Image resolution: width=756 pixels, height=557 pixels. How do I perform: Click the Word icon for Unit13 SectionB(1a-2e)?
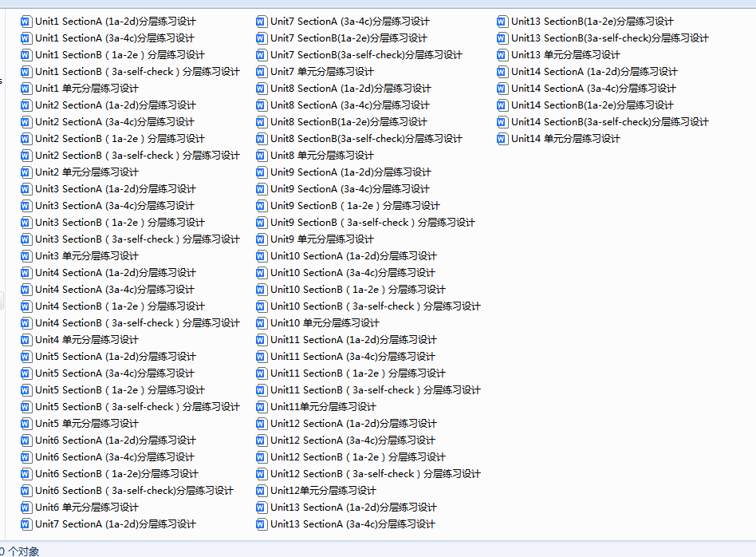[x=502, y=22]
